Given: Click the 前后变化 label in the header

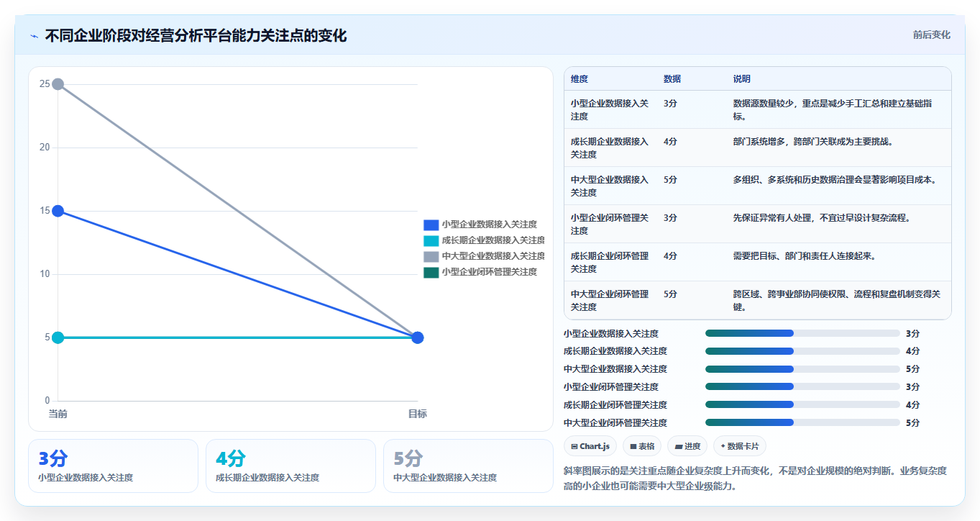Looking at the screenshot, I should click(x=931, y=35).
